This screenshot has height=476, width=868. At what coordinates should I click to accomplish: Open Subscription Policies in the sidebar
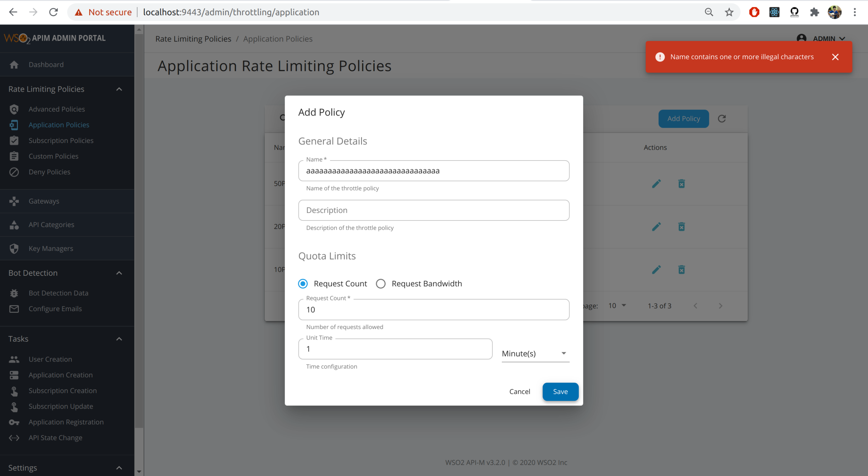[61, 140]
